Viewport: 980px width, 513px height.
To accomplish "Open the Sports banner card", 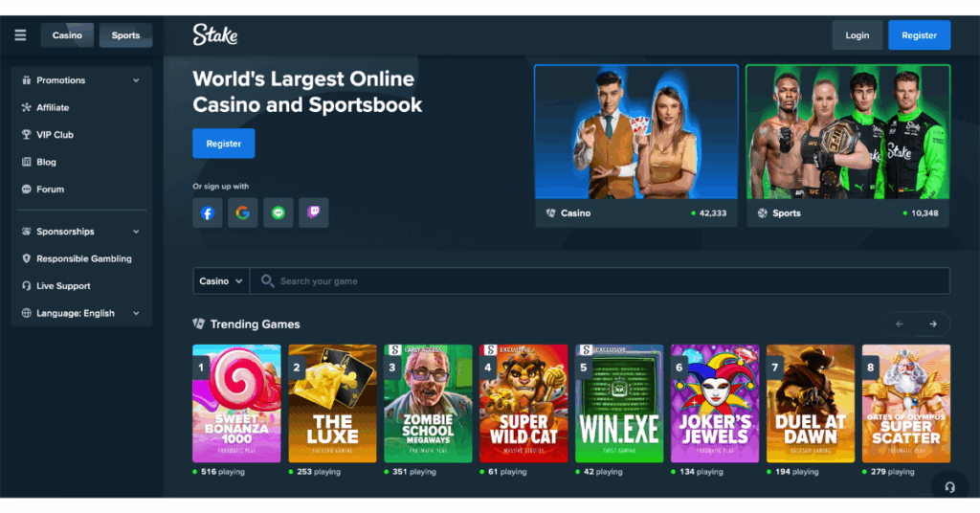I will [x=848, y=145].
